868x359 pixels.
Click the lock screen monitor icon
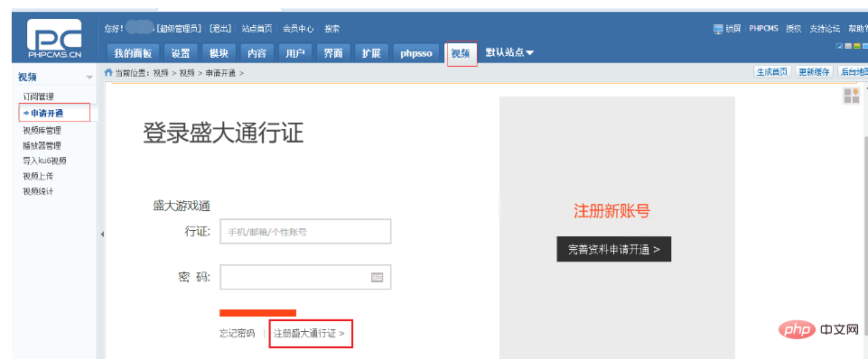(x=718, y=29)
